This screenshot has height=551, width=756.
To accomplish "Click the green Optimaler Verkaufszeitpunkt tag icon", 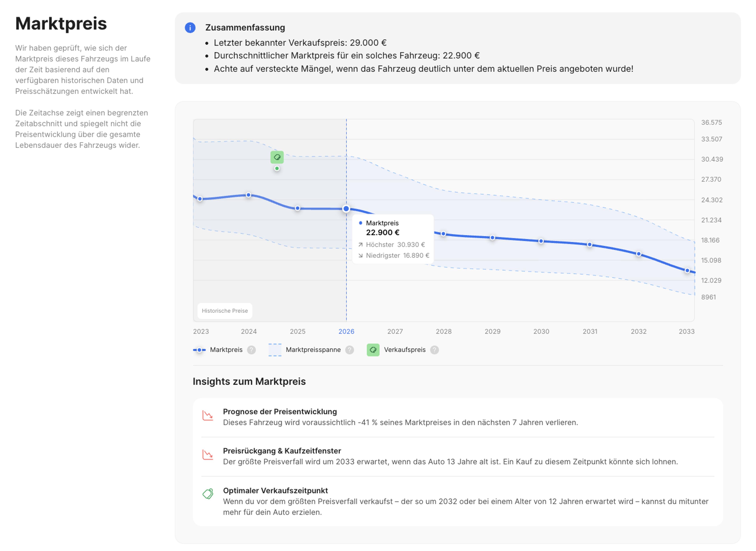I will pyautogui.click(x=208, y=494).
